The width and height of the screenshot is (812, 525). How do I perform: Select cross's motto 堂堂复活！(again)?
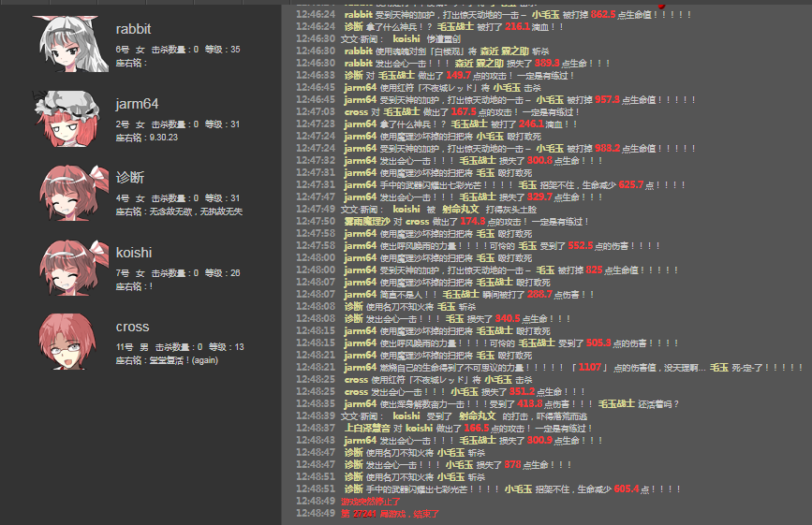click(x=181, y=360)
